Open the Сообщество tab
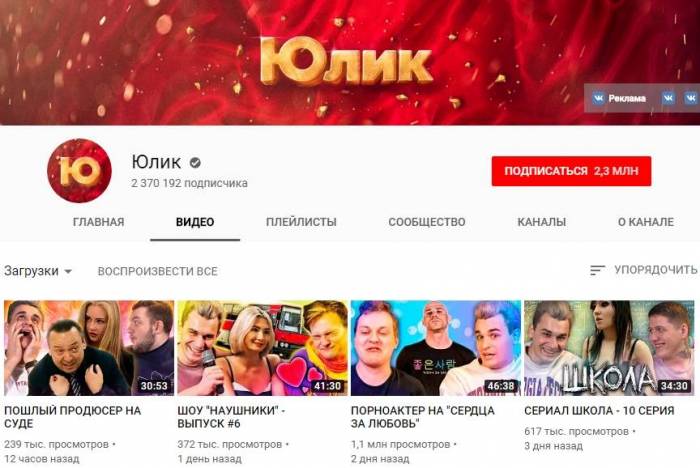 pos(427,222)
